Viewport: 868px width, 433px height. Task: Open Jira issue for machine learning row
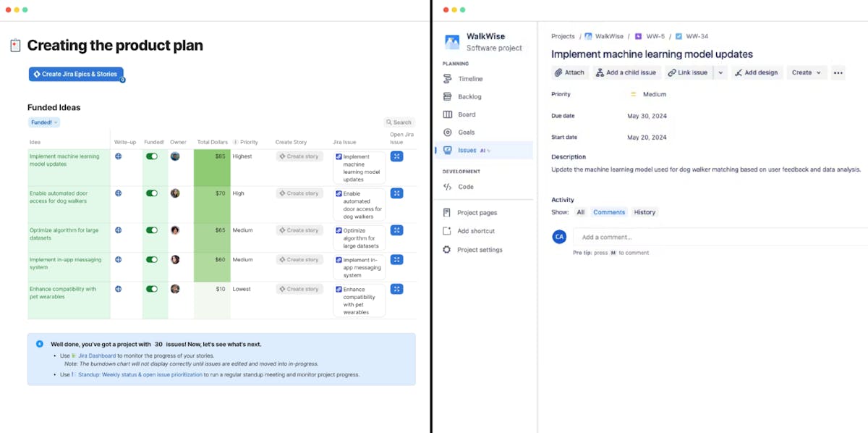point(396,156)
